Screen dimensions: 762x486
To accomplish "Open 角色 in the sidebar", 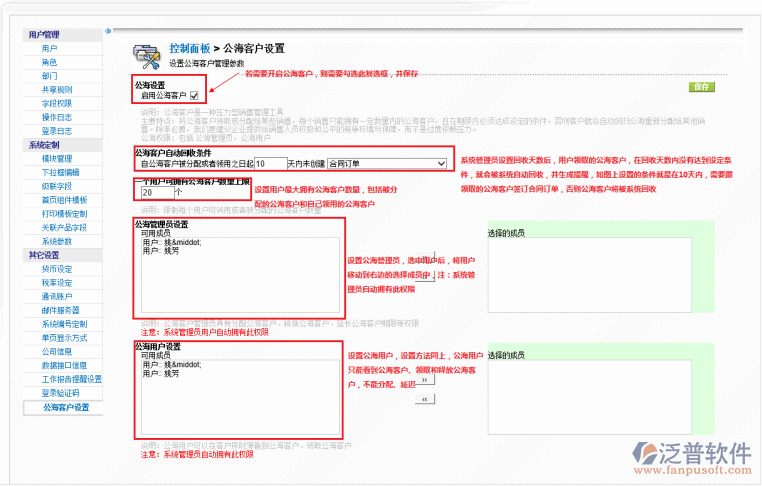I will [x=50, y=62].
